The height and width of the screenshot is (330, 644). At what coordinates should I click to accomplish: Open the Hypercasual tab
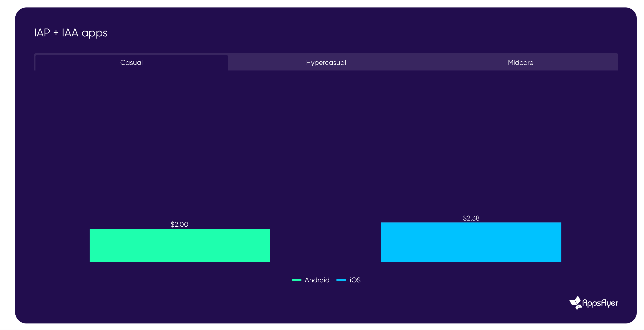[326, 63]
